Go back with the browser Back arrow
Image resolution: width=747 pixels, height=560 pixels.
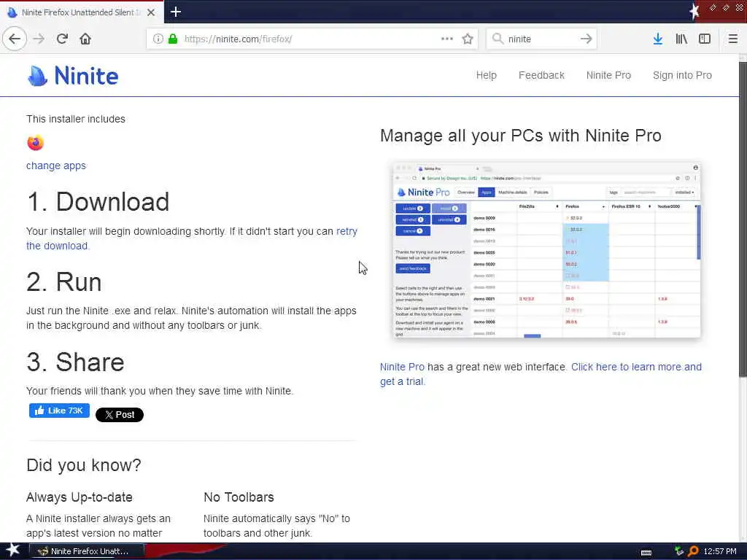click(x=15, y=39)
